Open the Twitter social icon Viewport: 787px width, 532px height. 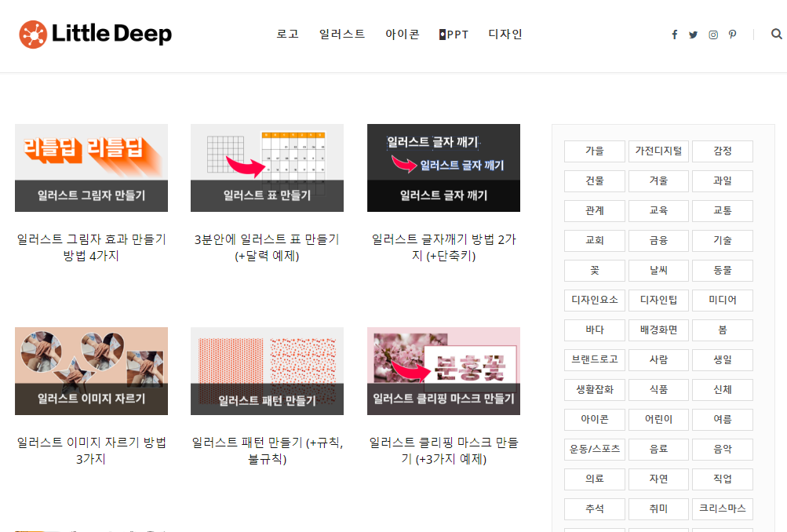pyautogui.click(x=694, y=35)
